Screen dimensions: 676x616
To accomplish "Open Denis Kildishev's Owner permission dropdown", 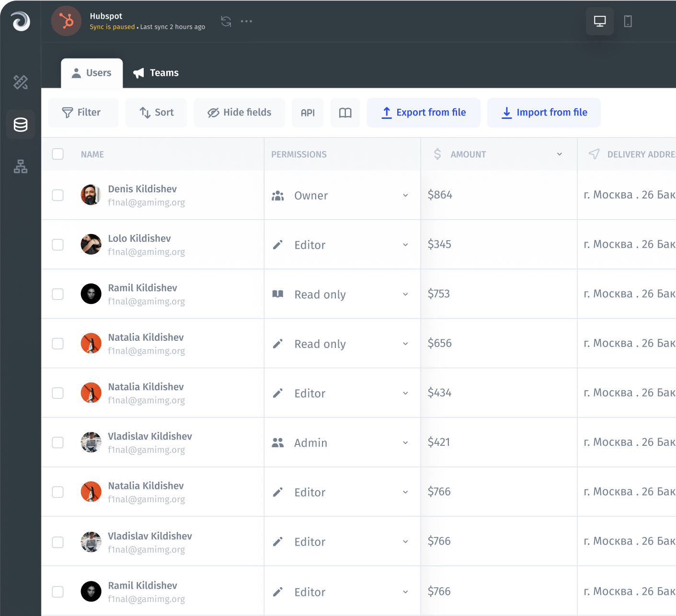I will pos(405,196).
